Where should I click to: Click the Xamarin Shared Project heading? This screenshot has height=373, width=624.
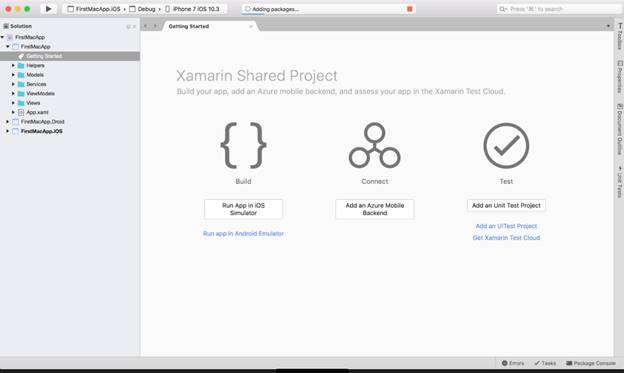point(257,76)
